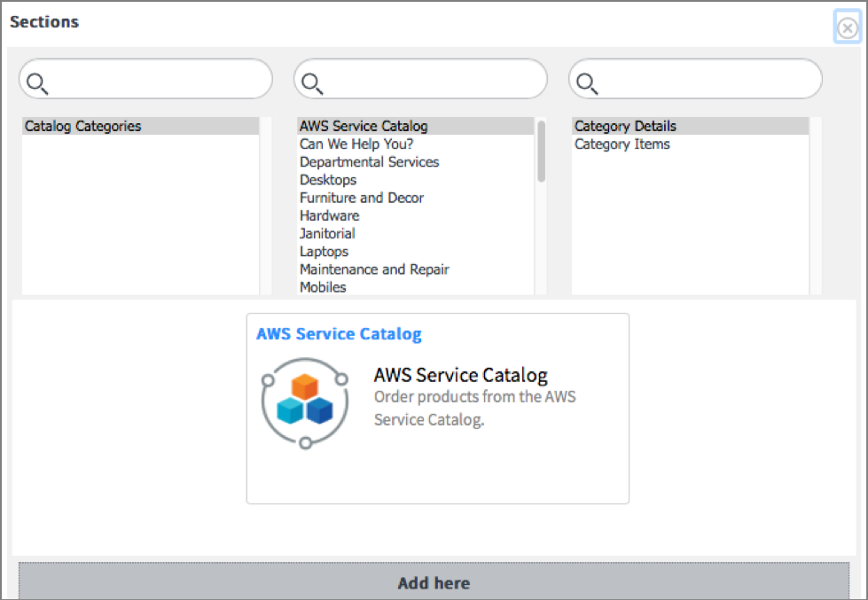The image size is (868, 600).
Task: Click the Add here button
Action: [x=434, y=581]
